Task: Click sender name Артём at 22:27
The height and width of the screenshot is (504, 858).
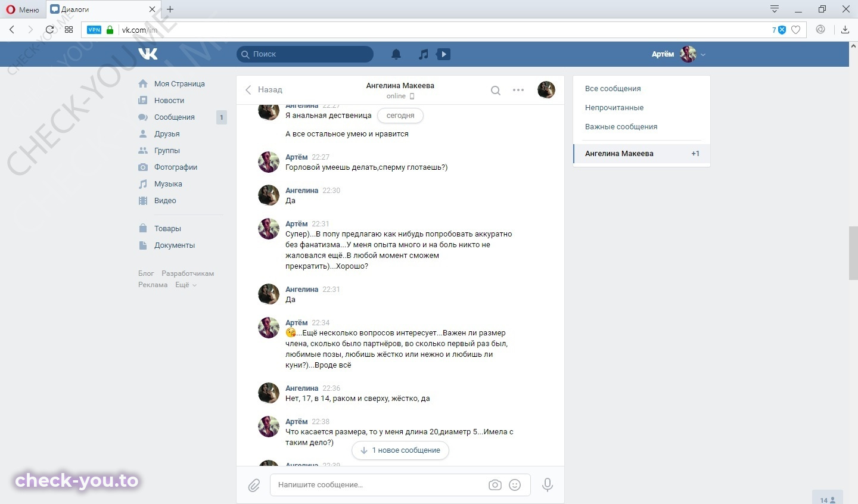Action: tap(296, 157)
